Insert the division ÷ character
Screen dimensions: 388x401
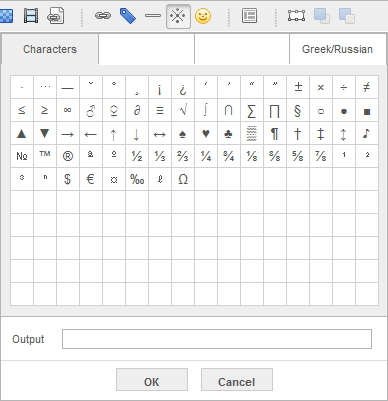tap(344, 87)
